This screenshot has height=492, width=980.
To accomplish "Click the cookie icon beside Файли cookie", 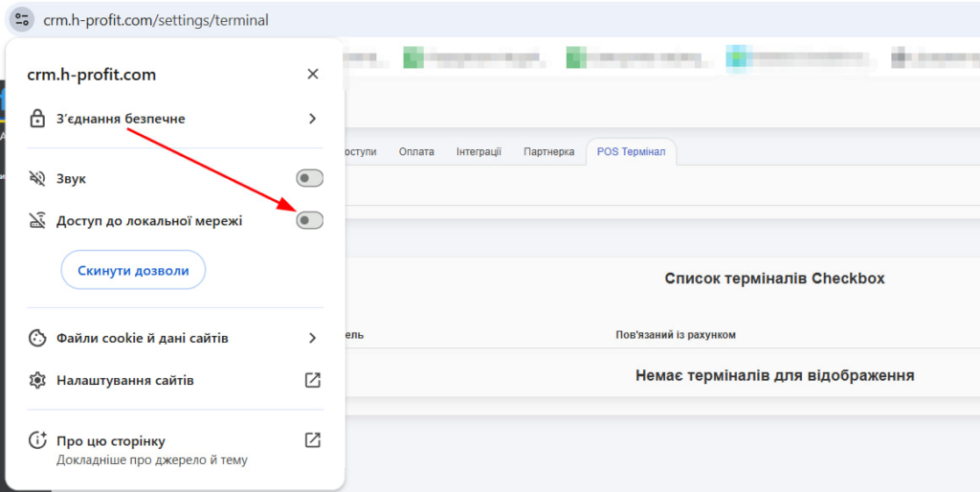I will 37,338.
